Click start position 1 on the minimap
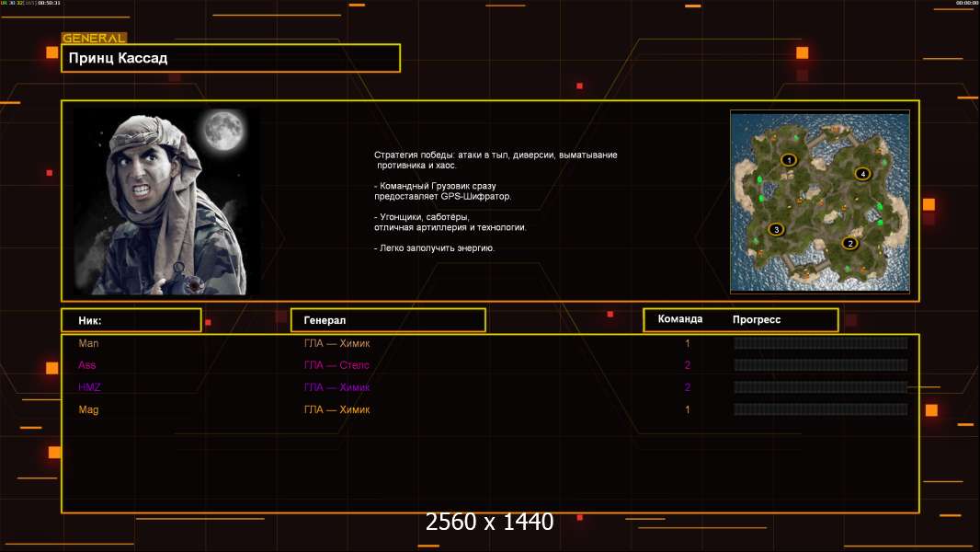The height and width of the screenshot is (552, 980). [x=788, y=160]
